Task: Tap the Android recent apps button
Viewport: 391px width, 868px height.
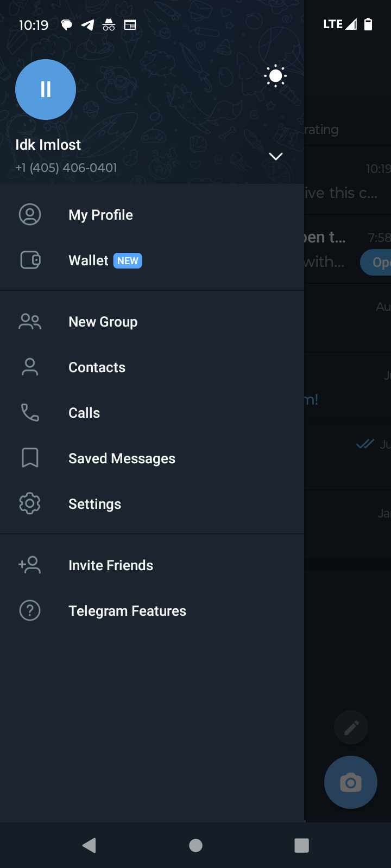Action: point(301,845)
